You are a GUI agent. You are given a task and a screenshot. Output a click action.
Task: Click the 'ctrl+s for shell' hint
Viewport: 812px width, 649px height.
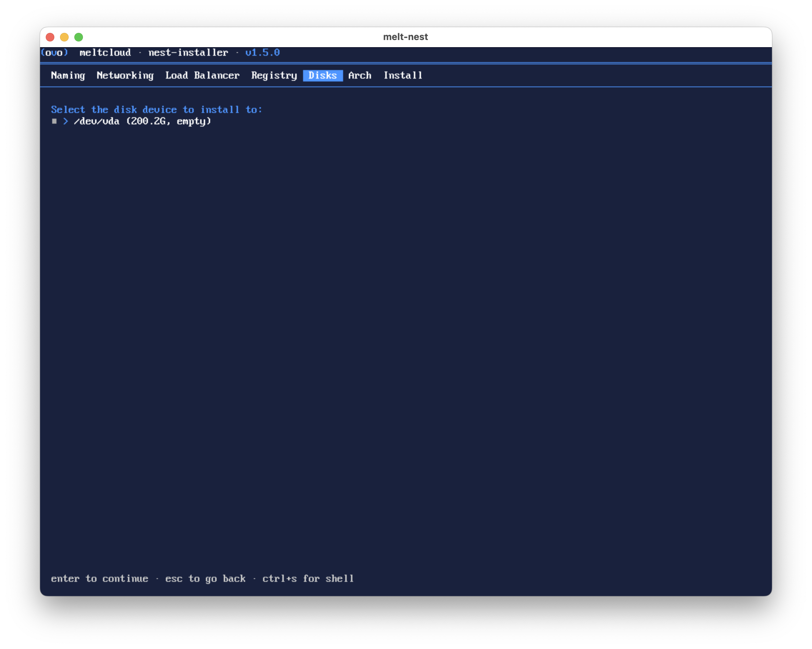(308, 579)
